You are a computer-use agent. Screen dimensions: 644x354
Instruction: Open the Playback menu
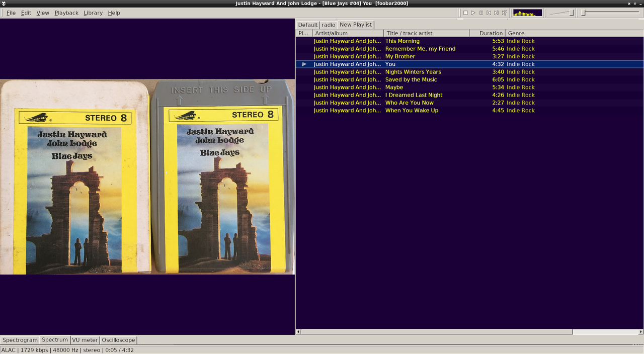[66, 13]
